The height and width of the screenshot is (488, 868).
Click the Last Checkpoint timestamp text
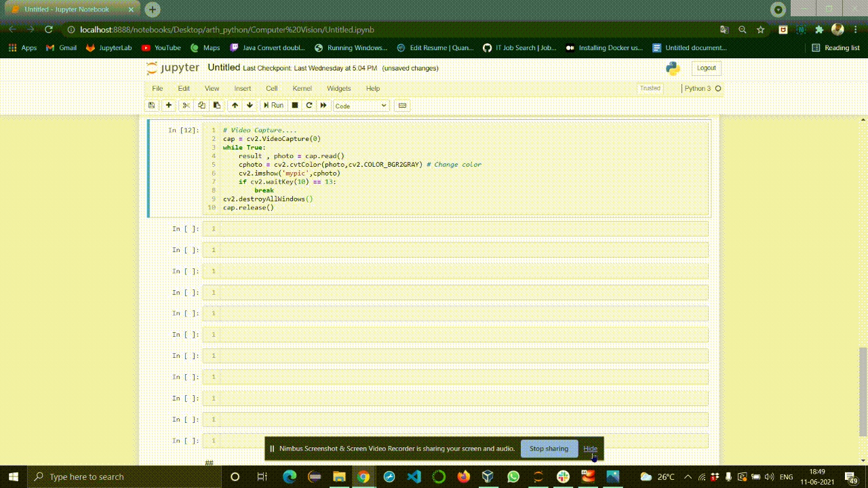coord(310,68)
